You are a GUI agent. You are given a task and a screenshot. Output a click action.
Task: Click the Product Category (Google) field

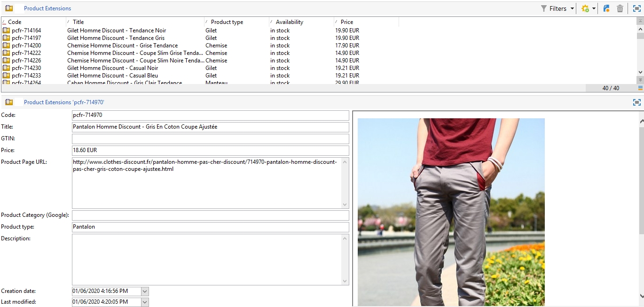[210, 215]
